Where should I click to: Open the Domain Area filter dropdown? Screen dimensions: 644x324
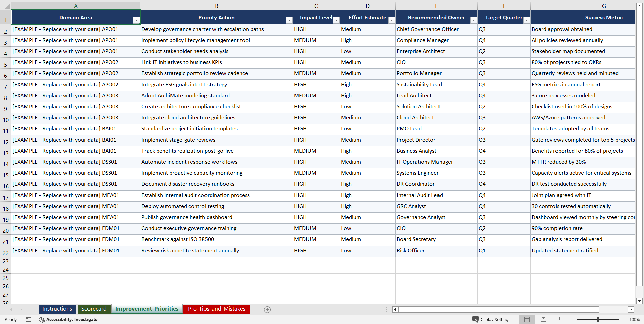click(x=137, y=20)
